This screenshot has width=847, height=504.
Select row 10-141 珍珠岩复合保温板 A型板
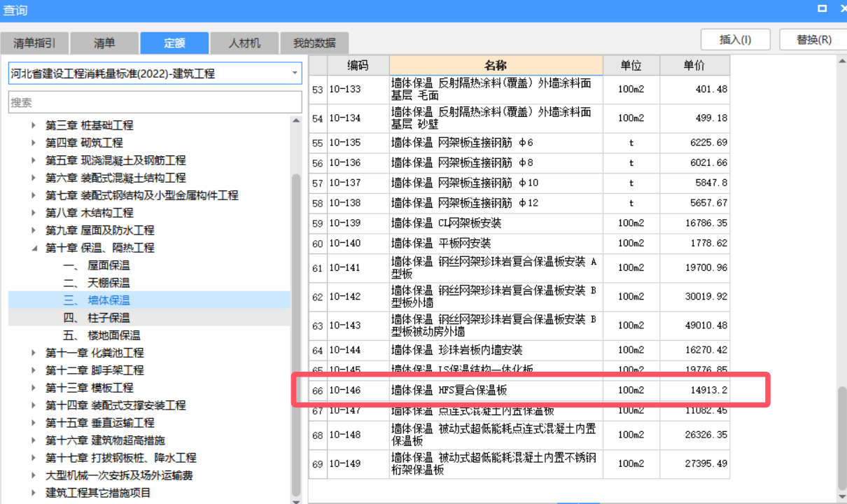[x=519, y=268]
